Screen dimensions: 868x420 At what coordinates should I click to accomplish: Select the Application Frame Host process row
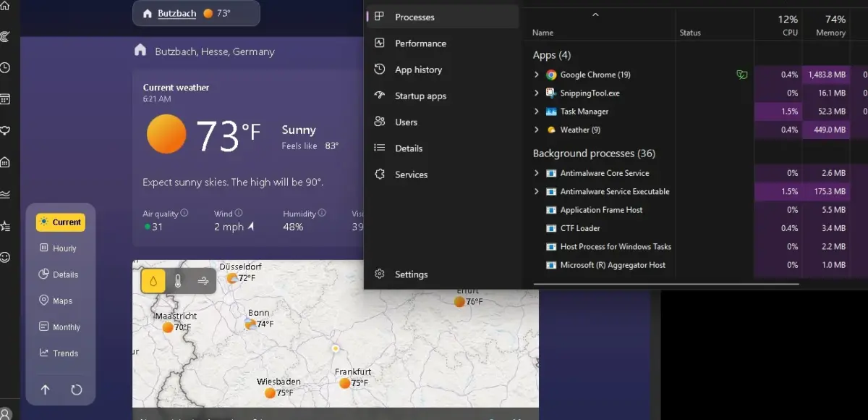pyautogui.click(x=697, y=210)
